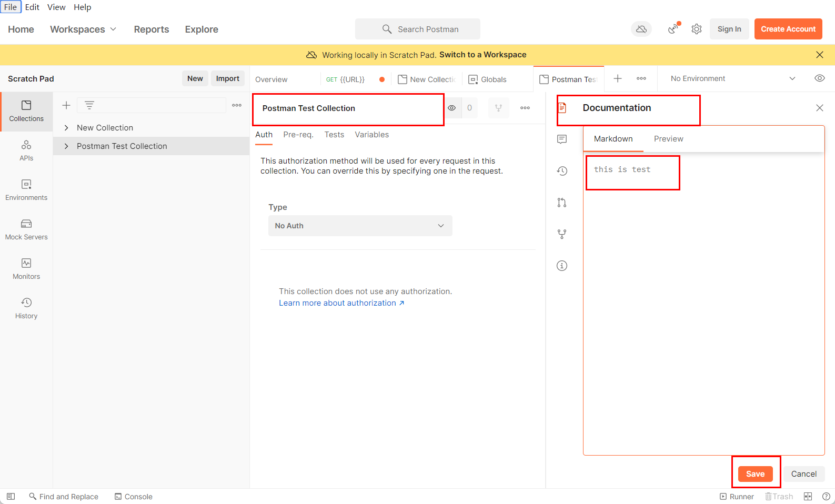The height and width of the screenshot is (504, 835).
Task: Cancel the documentation edit
Action: (804, 474)
